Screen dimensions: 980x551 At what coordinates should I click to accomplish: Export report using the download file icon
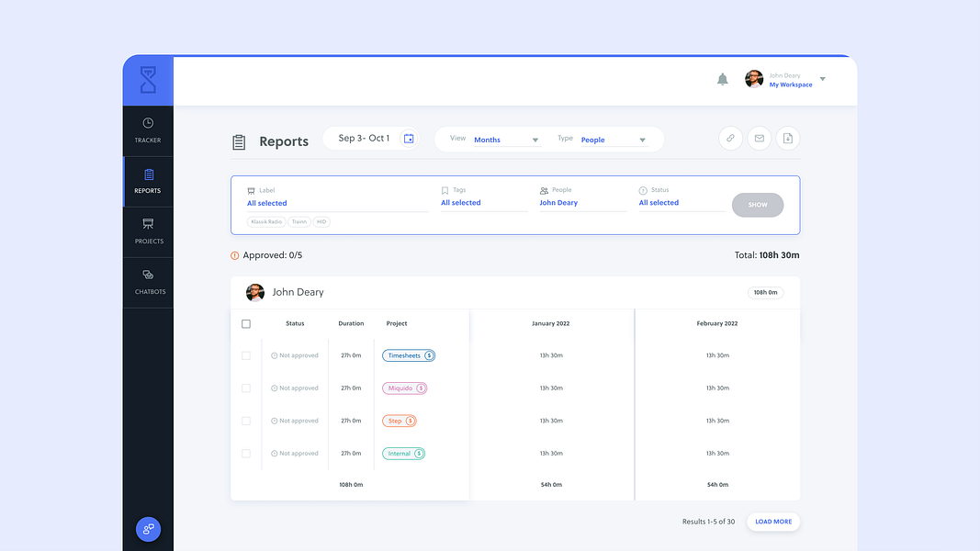pyautogui.click(x=788, y=138)
